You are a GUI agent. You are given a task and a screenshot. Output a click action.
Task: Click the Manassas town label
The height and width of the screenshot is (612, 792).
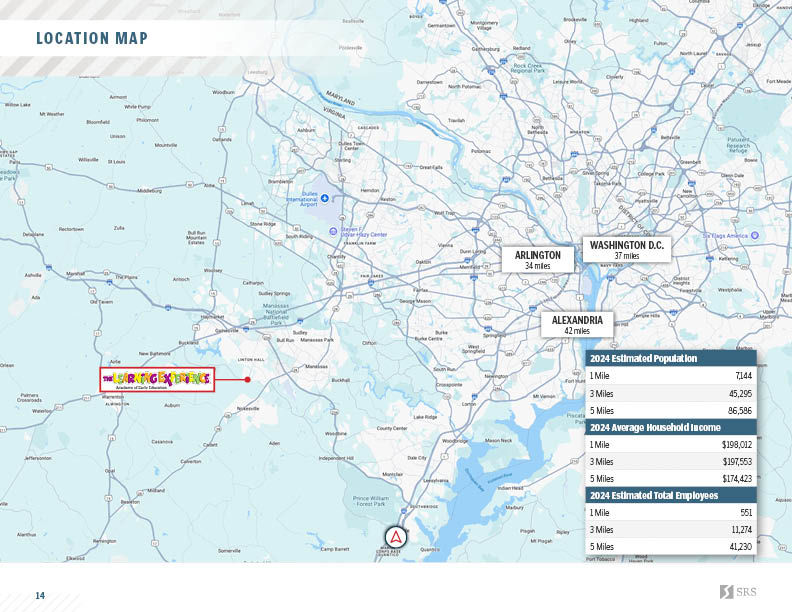tap(316, 367)
